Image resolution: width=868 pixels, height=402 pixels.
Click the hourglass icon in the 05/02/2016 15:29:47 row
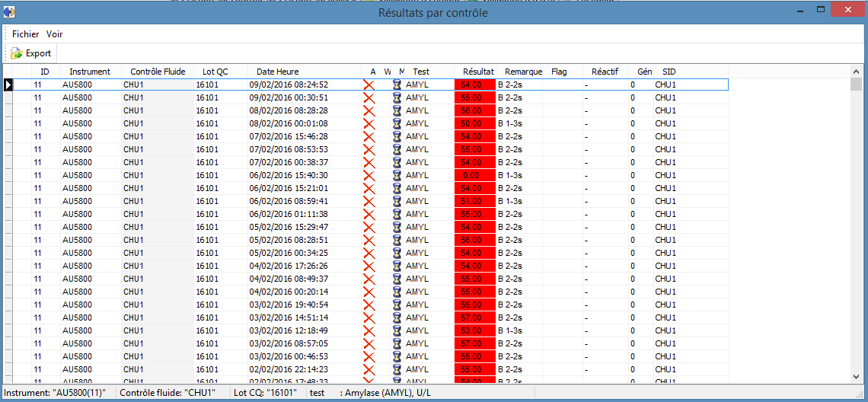(x=397, y=227)
